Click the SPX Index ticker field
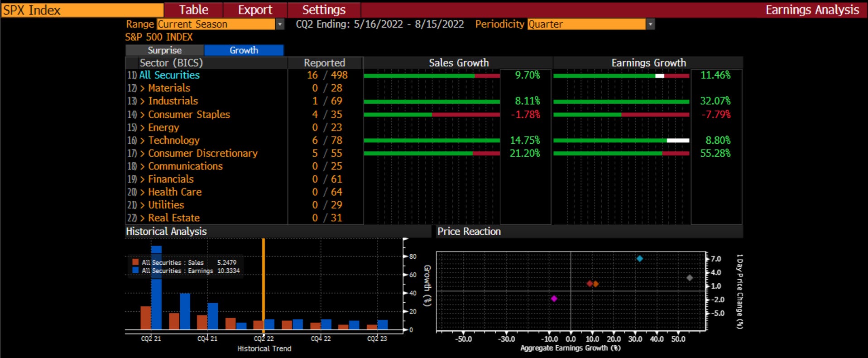Image resolution: width=868 pixels, height=358 pixels. click(82, 10)
